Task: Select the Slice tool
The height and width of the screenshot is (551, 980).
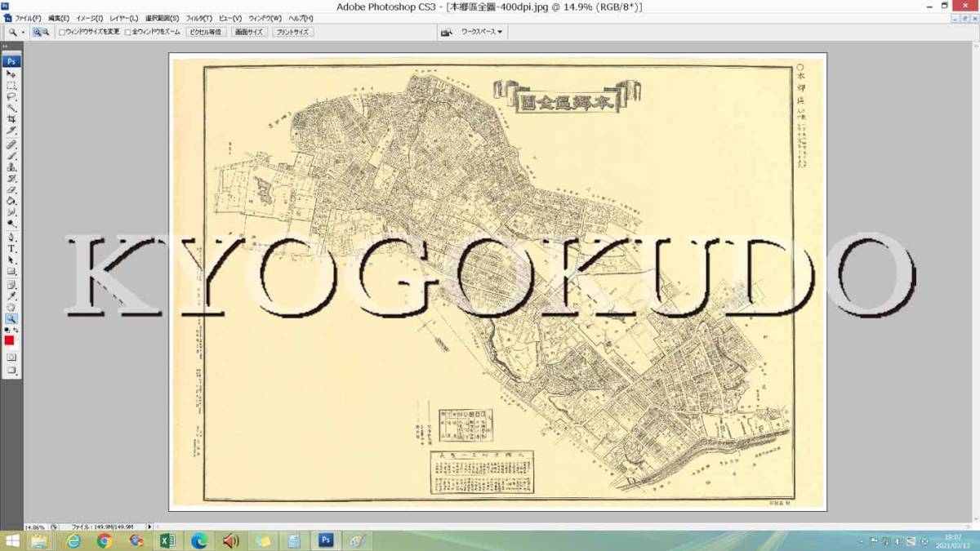Action: click(x=11, y=131)
